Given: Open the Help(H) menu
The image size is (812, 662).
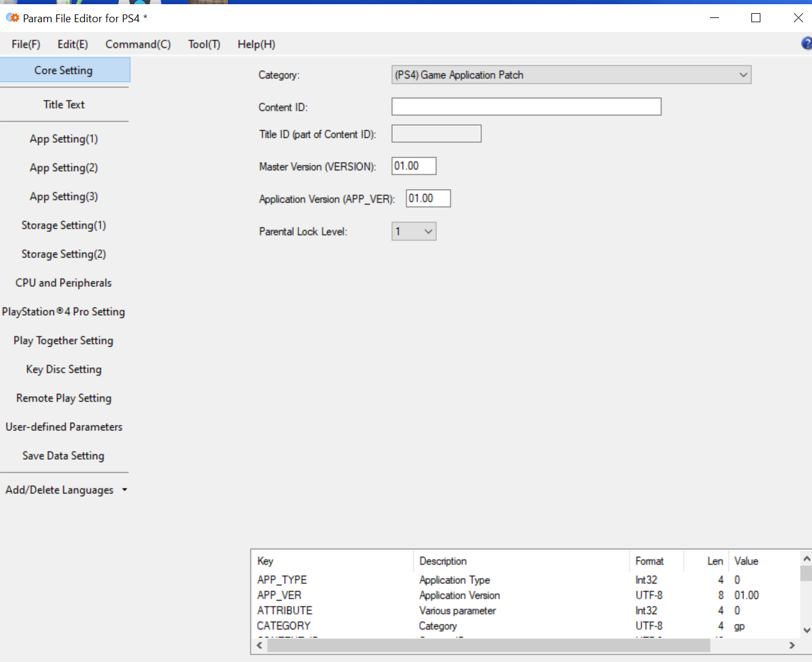Looking at the screenshot, I should click(256, 44).
